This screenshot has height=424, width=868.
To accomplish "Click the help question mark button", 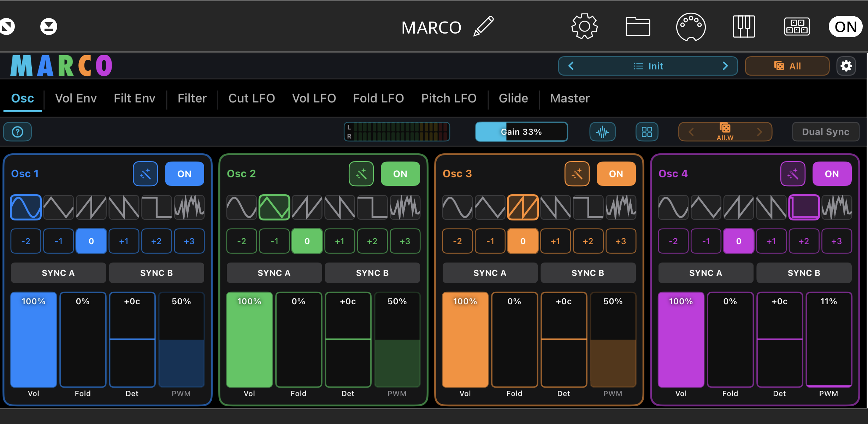I will tap(17, 132).
